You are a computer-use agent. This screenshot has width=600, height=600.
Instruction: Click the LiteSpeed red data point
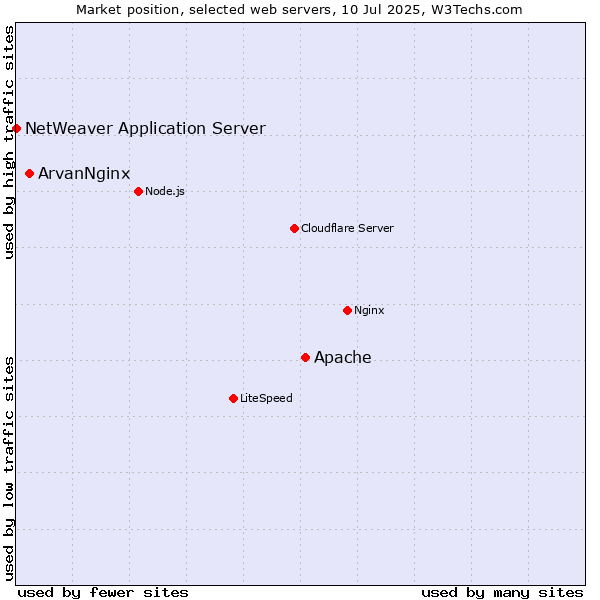(x=233, y=399)
